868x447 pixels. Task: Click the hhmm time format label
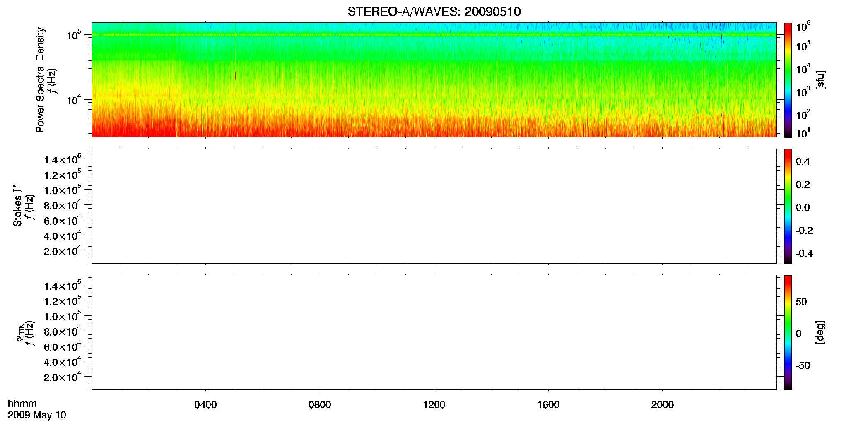pyautogui.click(x=22, y=404)
